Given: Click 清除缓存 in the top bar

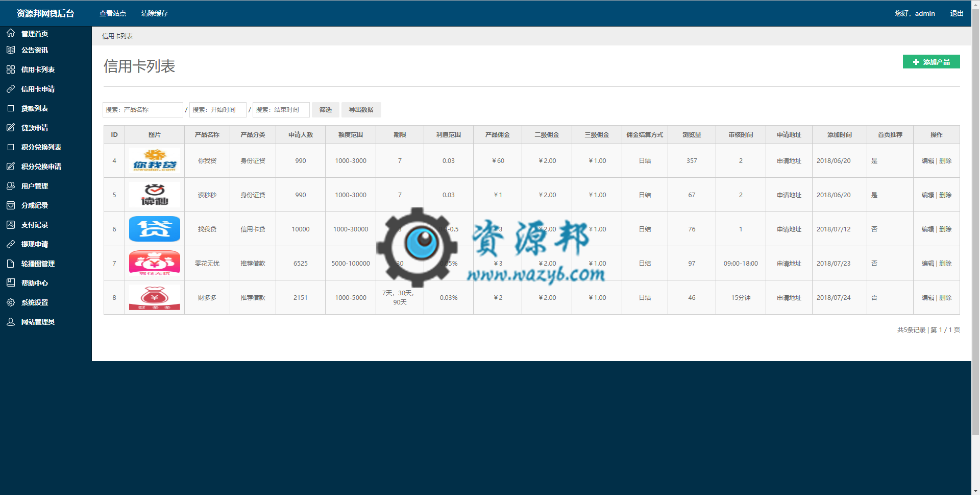Looking at the screenshot, I should click(155, 13).
